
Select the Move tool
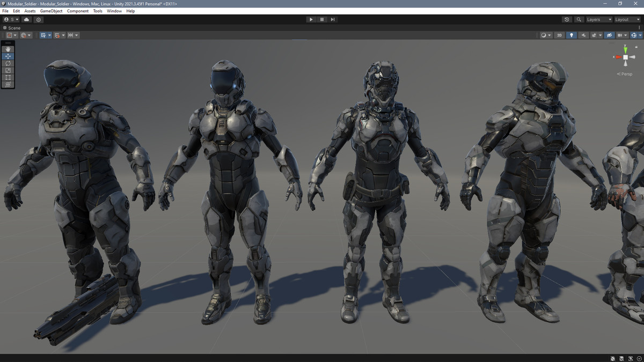[8, 56]
